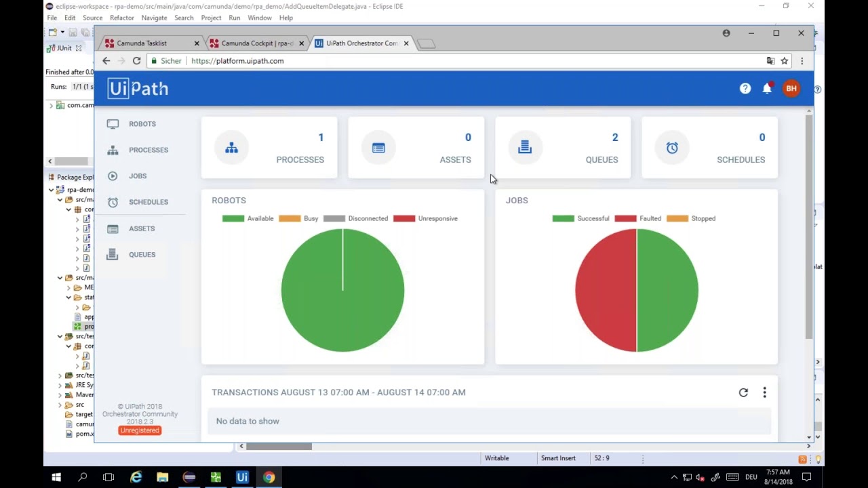Toggle the Faulted legend in Jobs chart
Image resolution: width=868 pixels, height=488 pixels.
point(638,218)
